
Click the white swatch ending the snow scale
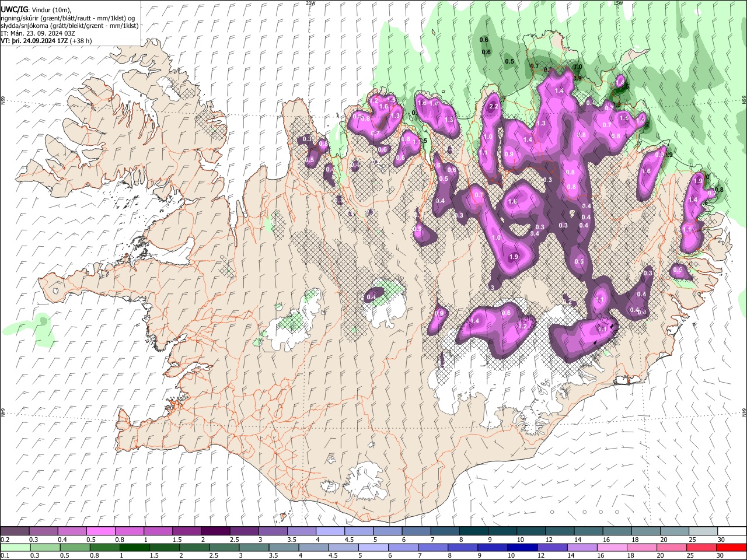[732, 531]
